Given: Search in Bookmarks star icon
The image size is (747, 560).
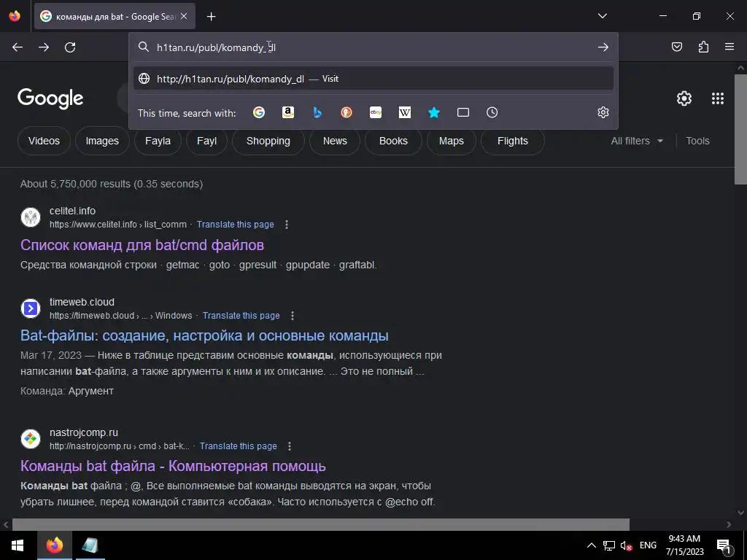Looking at the screenshot, I should 434,112.
